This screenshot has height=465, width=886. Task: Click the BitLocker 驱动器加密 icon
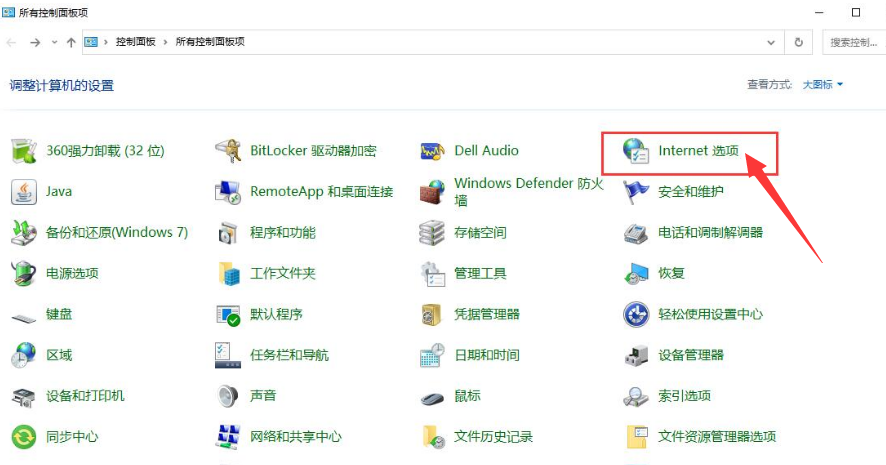pos(228,151)
